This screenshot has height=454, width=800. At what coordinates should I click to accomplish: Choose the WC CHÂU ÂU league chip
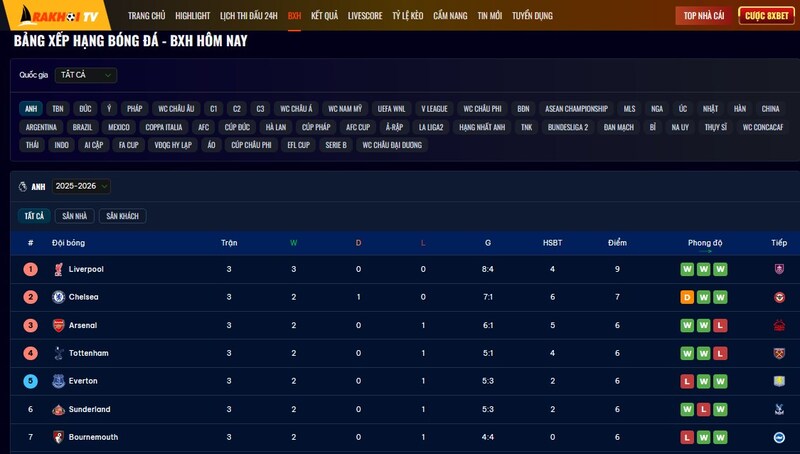pos(176,109)
